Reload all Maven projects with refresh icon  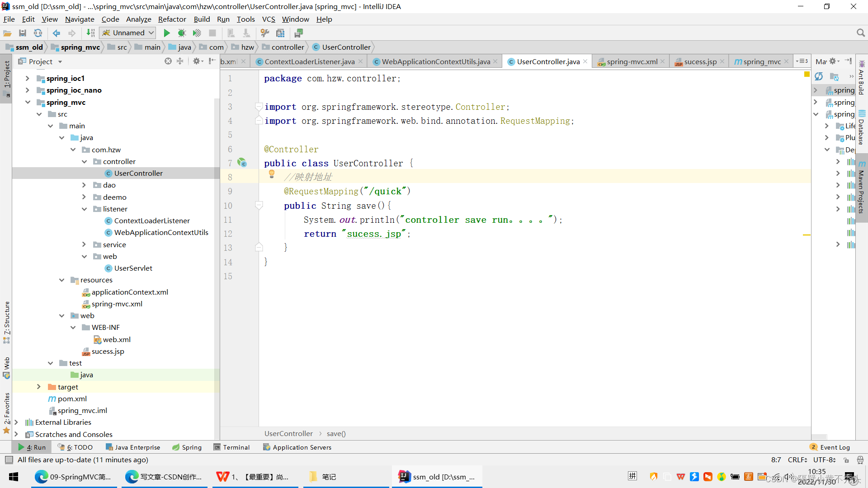coord(819,76)
